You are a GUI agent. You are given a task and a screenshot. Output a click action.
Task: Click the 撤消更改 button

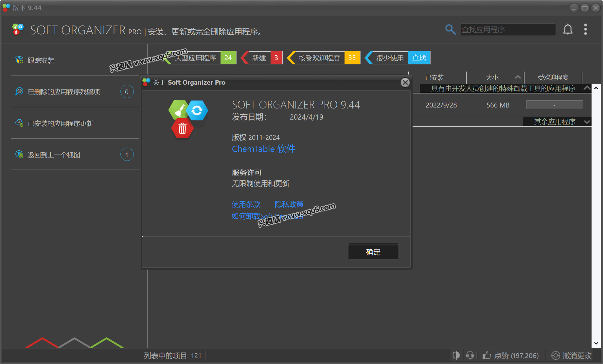coord(571,356)
